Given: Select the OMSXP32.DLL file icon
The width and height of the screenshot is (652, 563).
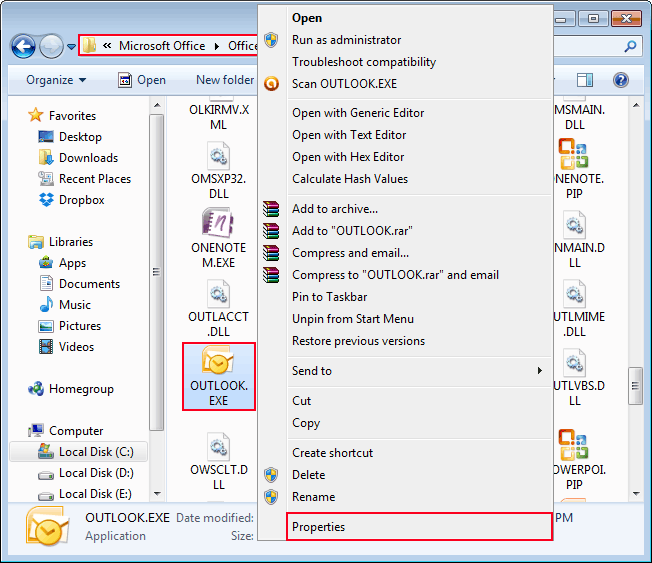Looking at the screenshot, I should click(219, 156).
